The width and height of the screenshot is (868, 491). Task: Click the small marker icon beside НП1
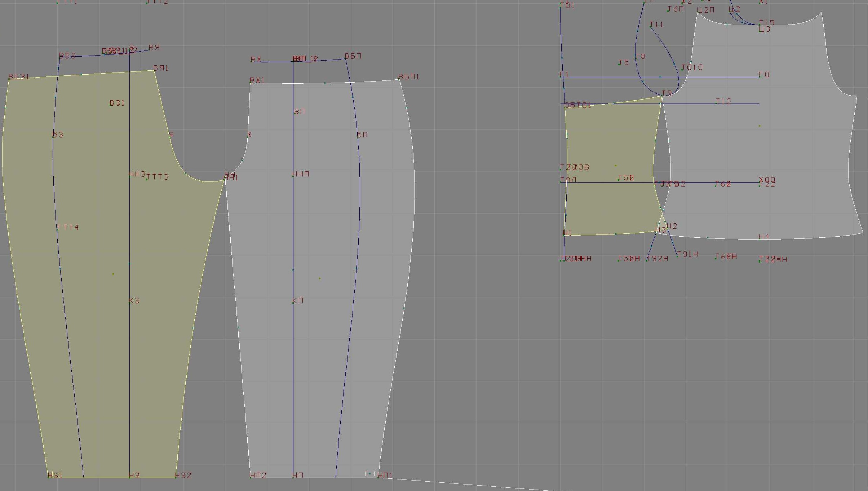coord(370,473)
